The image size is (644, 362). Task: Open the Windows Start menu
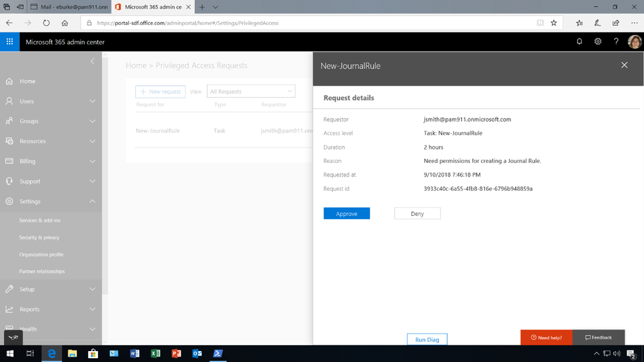(10, 354)
